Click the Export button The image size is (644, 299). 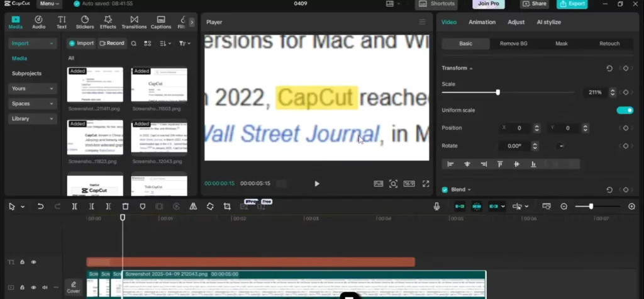pos(572,4)
